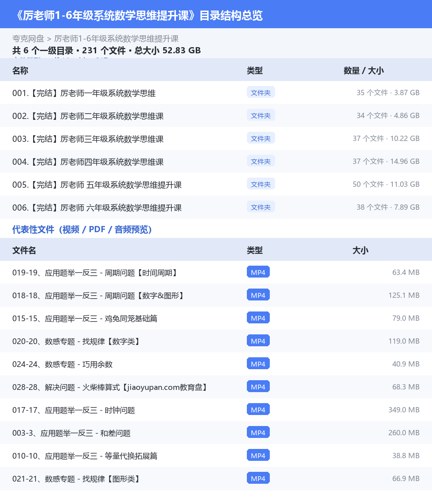This screenshot has width=432, height=504.
Task: Click the MP4 badge for 021-21 file
Action: coord(258,478)
